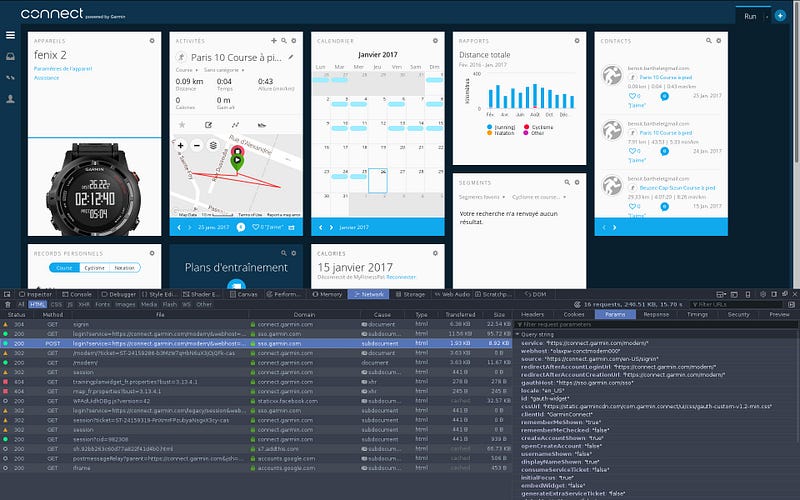This screenshot has height=500, width=800.
Task: Open calendar icon in Activités widget footer
Action: pyautogui.click(x=291, y=228)
